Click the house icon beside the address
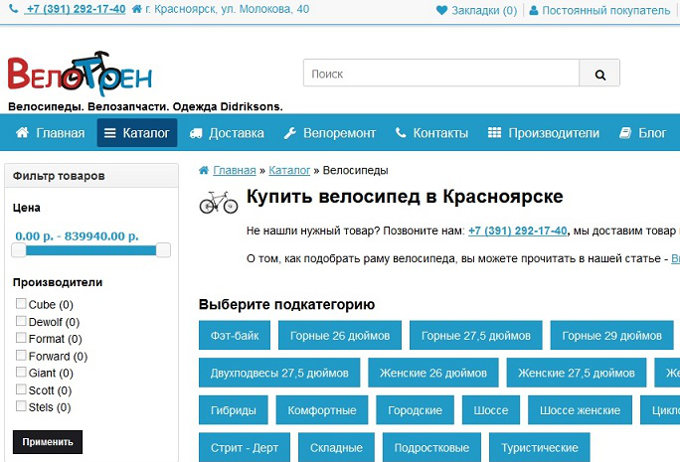Viewport: 680px width, 462px height. pos(137,9)
